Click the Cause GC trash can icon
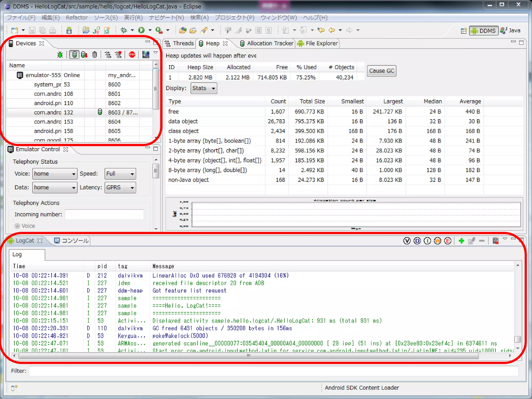The height and width of the screenshot is (399, 532). (x=95, y=55)
